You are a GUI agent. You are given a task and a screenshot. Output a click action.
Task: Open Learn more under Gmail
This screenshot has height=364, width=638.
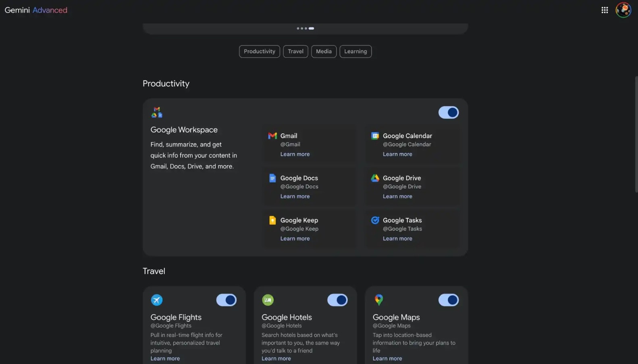coord(295,154)
